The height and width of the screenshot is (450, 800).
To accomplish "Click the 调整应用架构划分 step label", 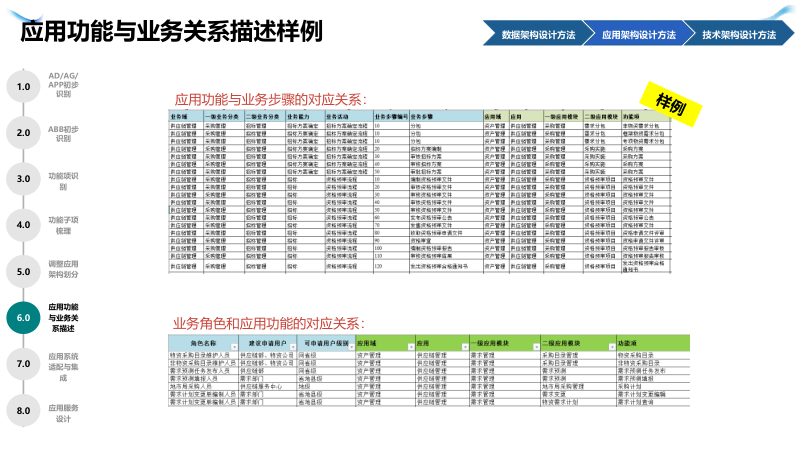I will (x=63, y=269).
